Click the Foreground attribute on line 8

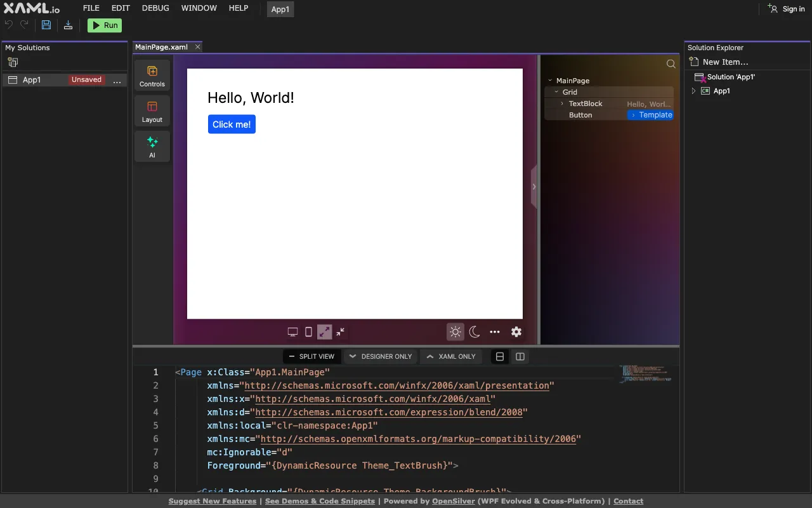236,465
